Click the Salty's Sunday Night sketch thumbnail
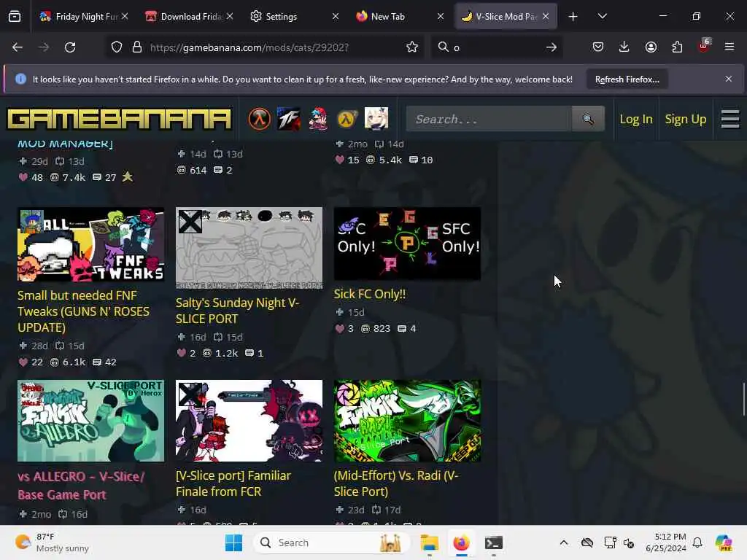This screenshot has height=560, width=747. tap(249, 248)
